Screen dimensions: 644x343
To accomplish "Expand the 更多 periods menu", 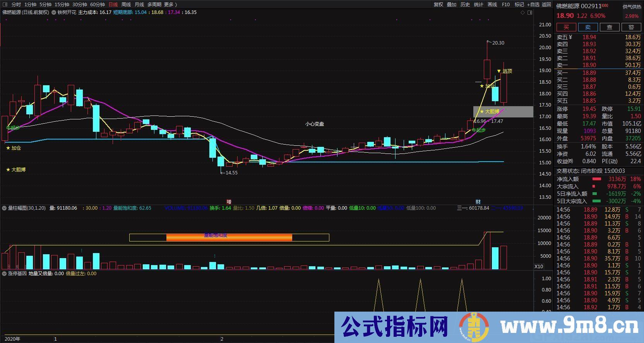I will pyautogui.click(x=170, y=5).
